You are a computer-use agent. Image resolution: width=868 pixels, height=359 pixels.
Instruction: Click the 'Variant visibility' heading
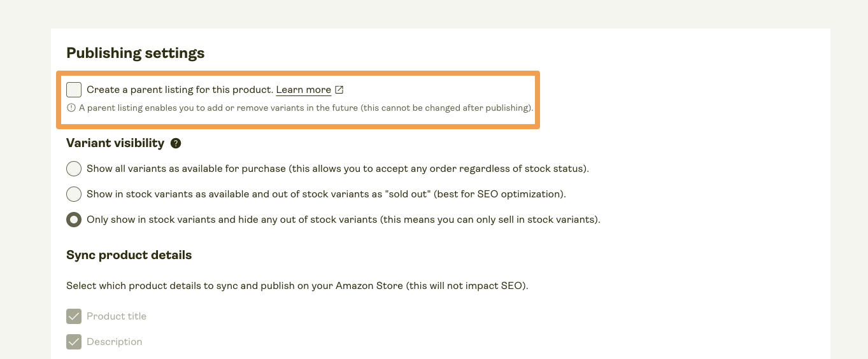tap(115, 143)
